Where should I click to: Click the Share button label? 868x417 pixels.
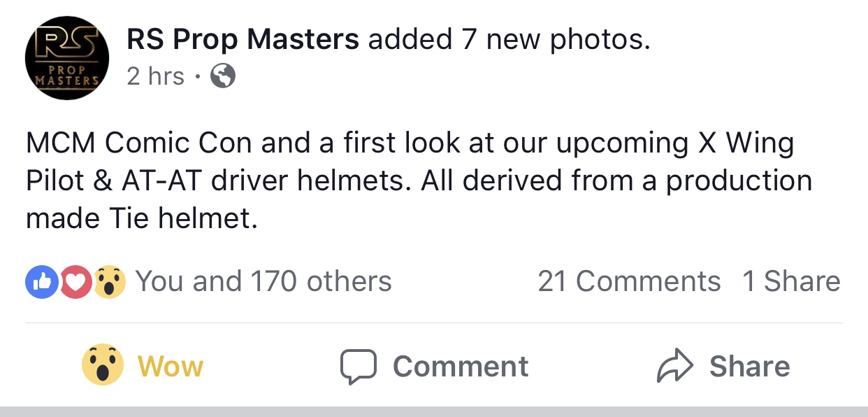point(749,367)
